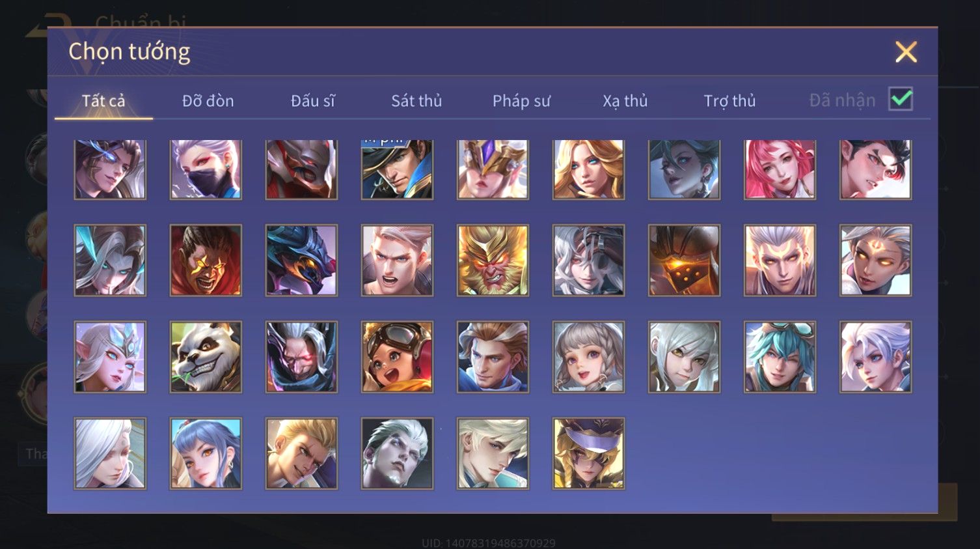This screenshot has width=980, height=549.
Task: Select the gold-helmeted armored hero
Action: (x=493, y=169)
